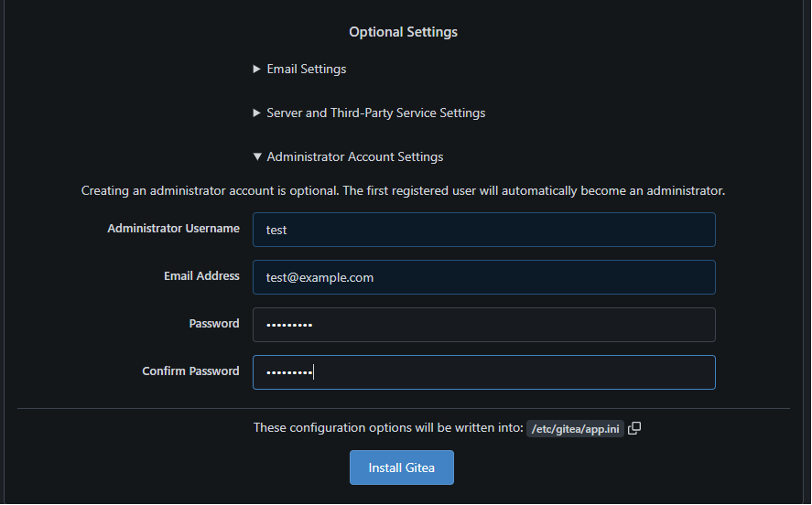The image size is (812, 505).
Task: Click the Password label text
Action: click(214, 323)
